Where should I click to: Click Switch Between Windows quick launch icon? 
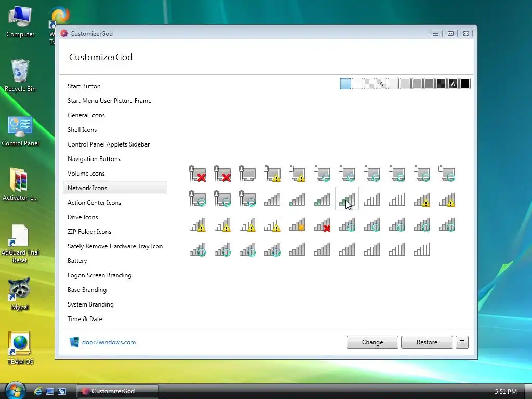coord(62,391)
